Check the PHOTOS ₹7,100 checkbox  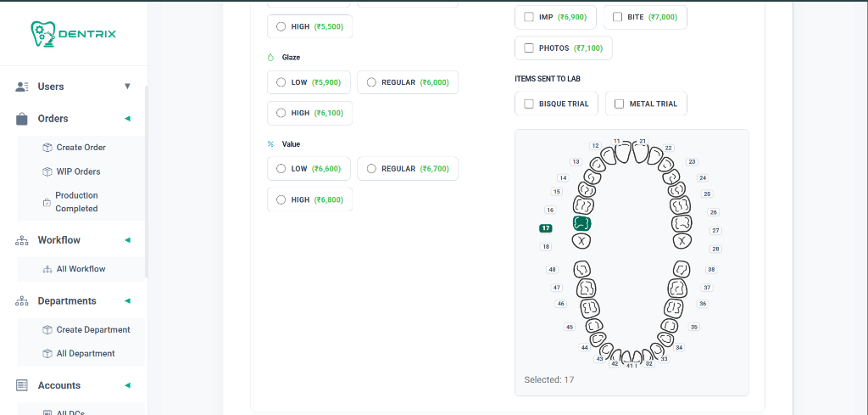tap(529, 48)
